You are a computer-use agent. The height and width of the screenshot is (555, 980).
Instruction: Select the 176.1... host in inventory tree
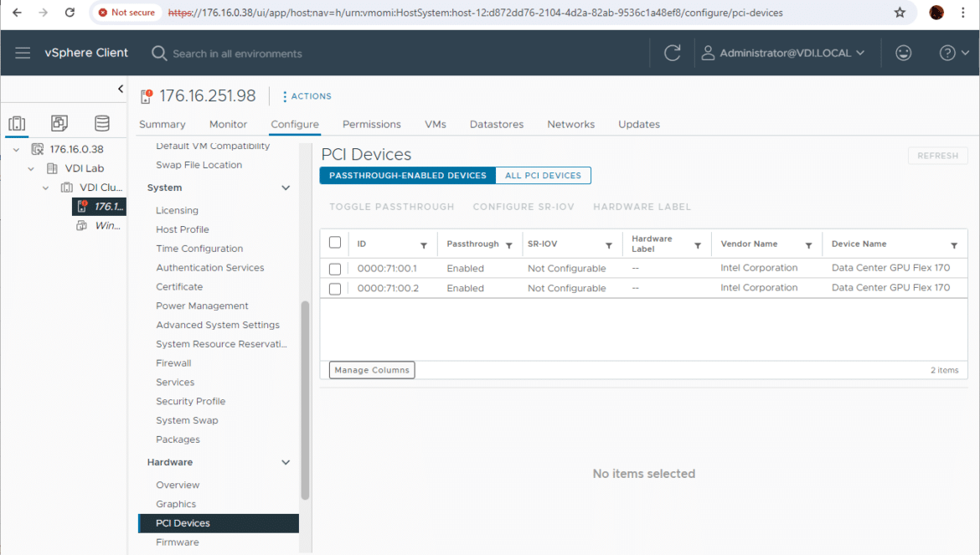[100, 207]
